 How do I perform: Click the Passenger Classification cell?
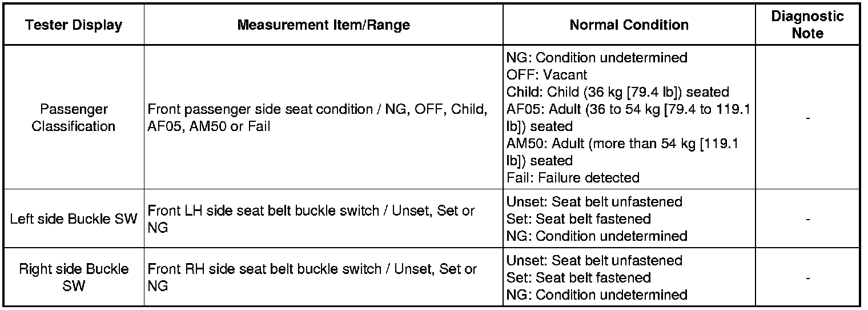[x=73, y=118]
